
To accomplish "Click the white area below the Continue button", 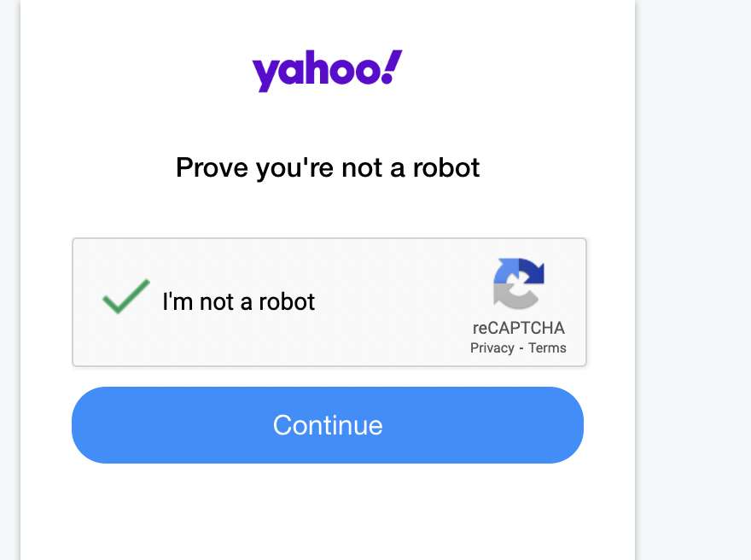I will click(x=328, y=512).
